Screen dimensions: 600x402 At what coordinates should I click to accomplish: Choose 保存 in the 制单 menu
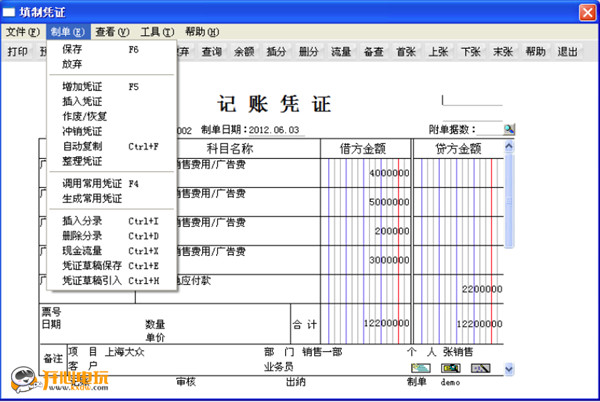(x=111, y=49)
